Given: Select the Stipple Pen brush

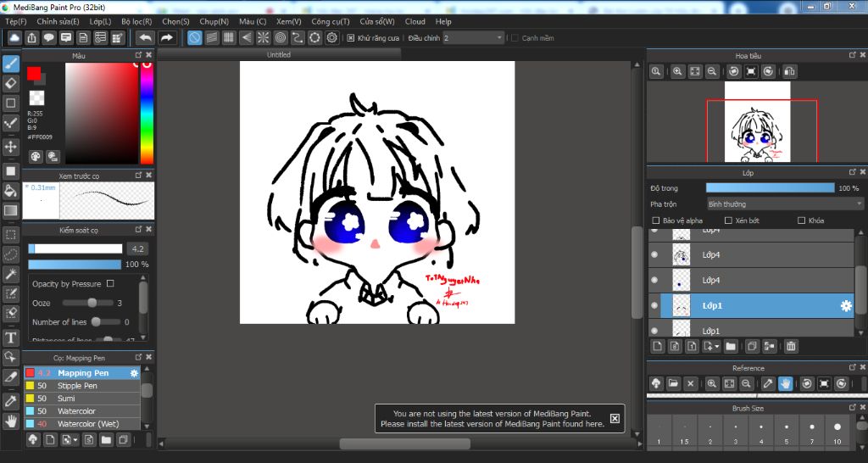Looking at the screenshot, I should point(82,386).
